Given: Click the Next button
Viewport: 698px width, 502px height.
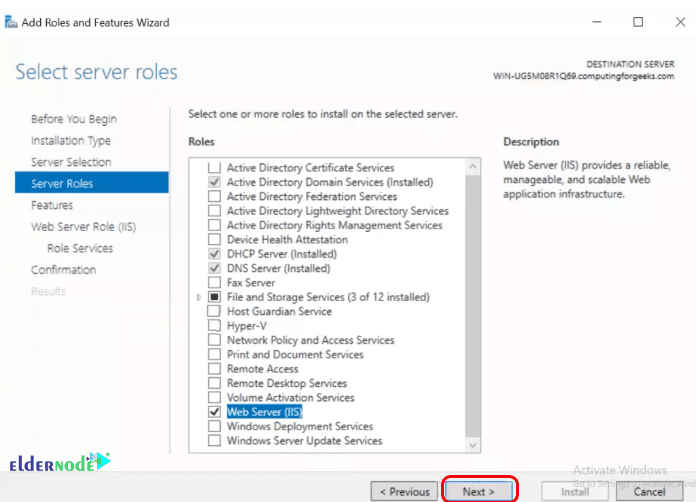Looking at the screenshot, I should pos(478,491).
